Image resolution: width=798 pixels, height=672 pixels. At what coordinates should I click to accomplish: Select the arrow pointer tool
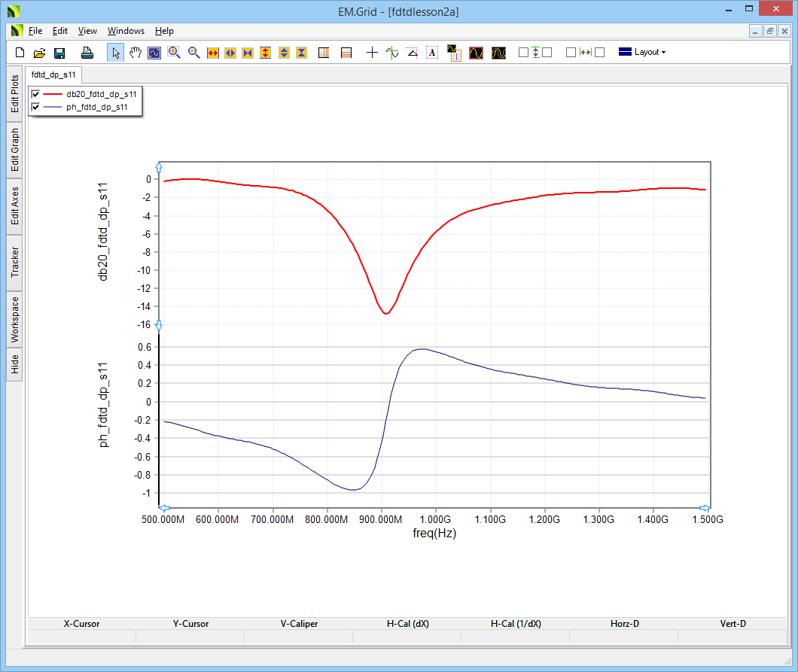coord(115,53)
